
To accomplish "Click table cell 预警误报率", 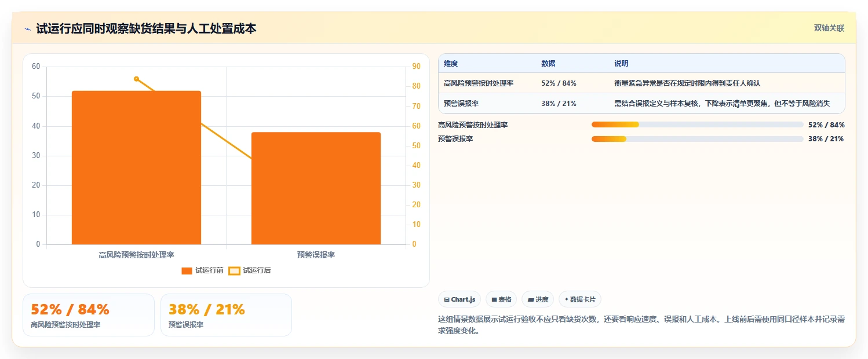I will click(x=461, y=104).
